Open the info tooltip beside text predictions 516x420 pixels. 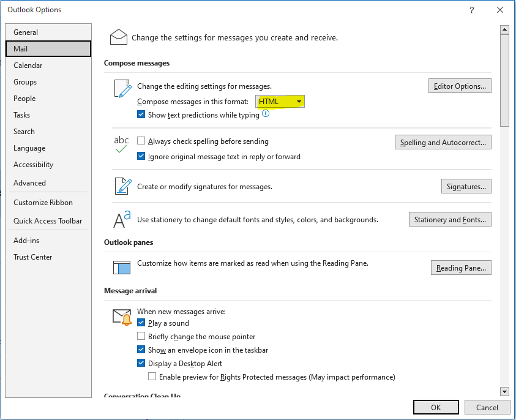click(266, 114)
